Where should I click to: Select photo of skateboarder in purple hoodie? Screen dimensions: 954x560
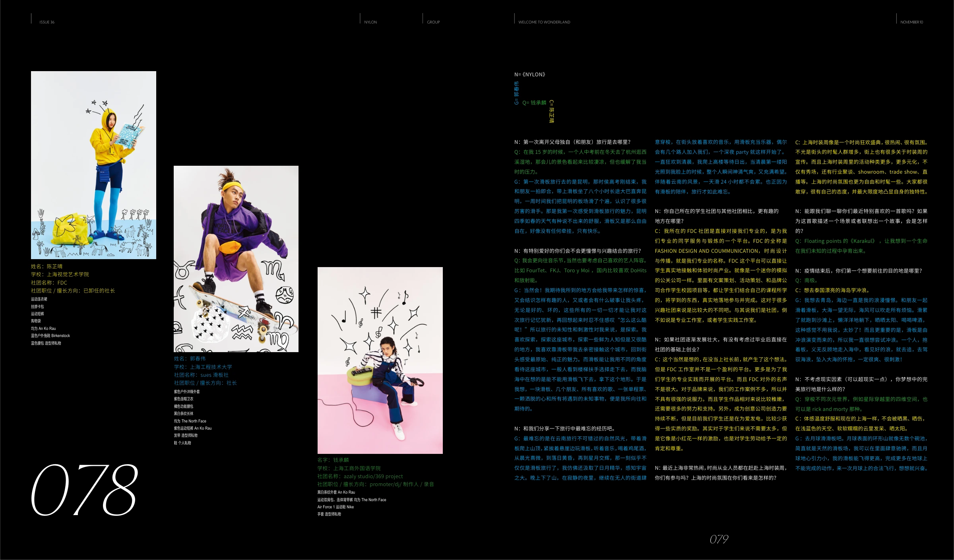point(236,259)
